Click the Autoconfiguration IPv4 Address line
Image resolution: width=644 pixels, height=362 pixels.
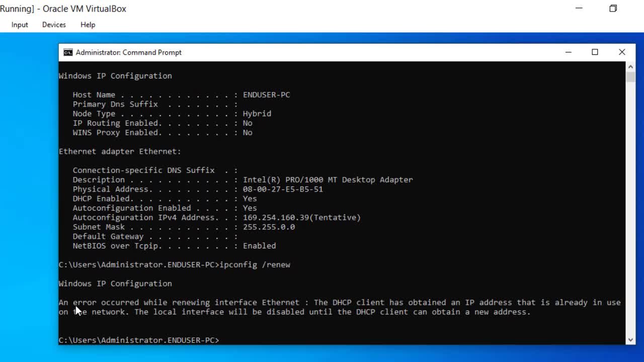click(216, 217)
